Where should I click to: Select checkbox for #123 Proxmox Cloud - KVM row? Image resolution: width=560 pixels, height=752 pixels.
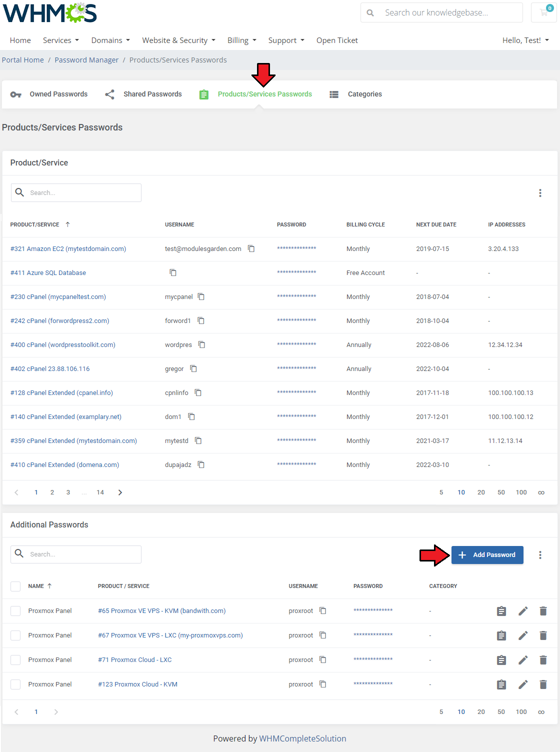[15, 684]
